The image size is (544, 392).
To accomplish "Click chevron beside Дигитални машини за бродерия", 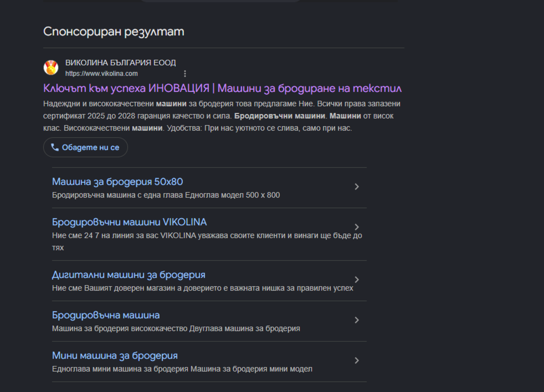I will point(357,280).
